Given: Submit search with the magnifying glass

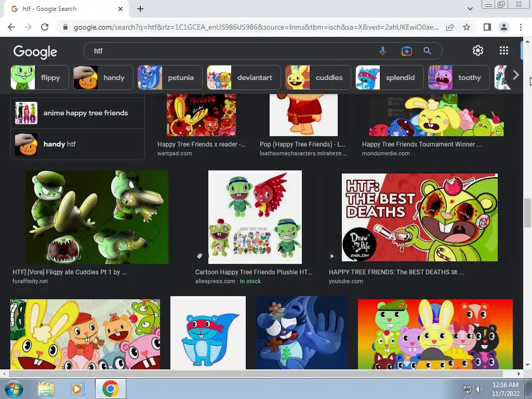Looking at the screenshot, I should pos(427,51).
